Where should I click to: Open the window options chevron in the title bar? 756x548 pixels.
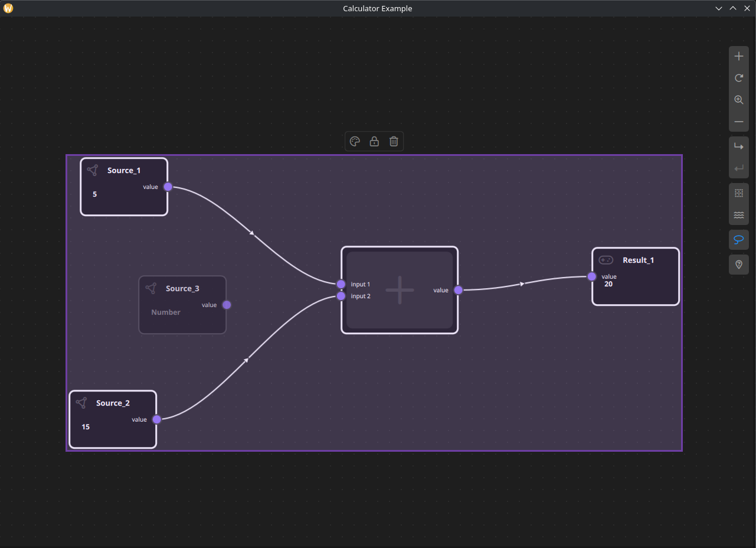point(718,8)
